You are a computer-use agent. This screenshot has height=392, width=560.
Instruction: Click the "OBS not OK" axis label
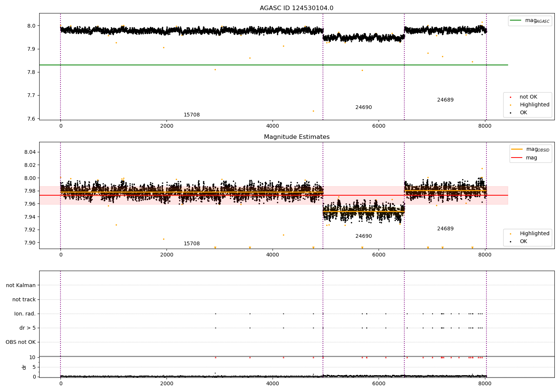pyautogui.click(x=21, y=342)
